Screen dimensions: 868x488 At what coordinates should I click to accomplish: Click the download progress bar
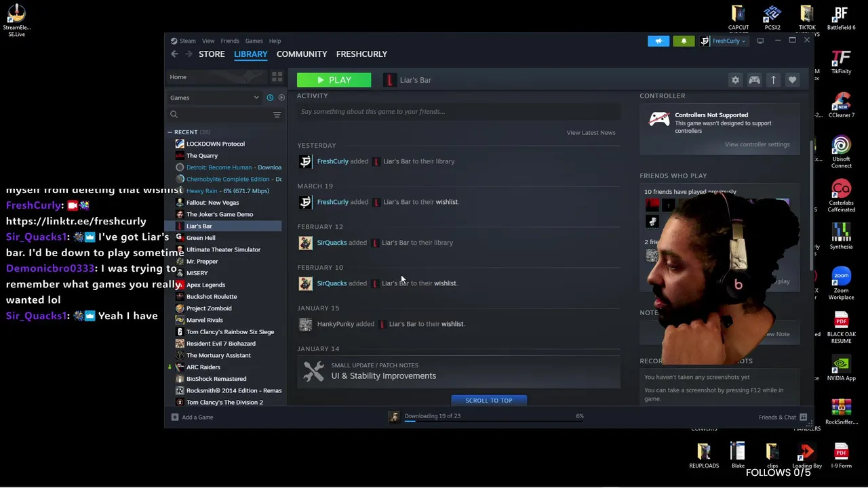tap(494, 422)
